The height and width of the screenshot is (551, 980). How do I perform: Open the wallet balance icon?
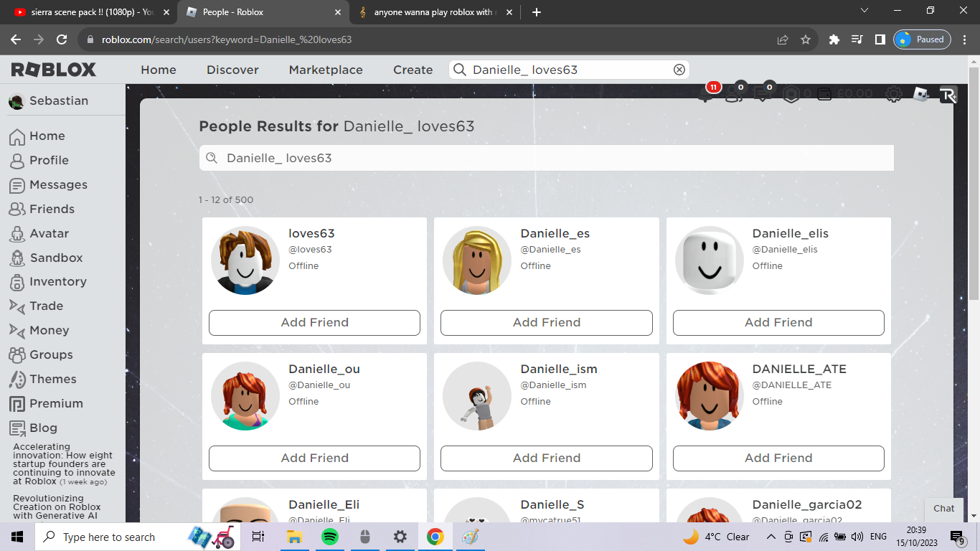[x=824, y=94]
